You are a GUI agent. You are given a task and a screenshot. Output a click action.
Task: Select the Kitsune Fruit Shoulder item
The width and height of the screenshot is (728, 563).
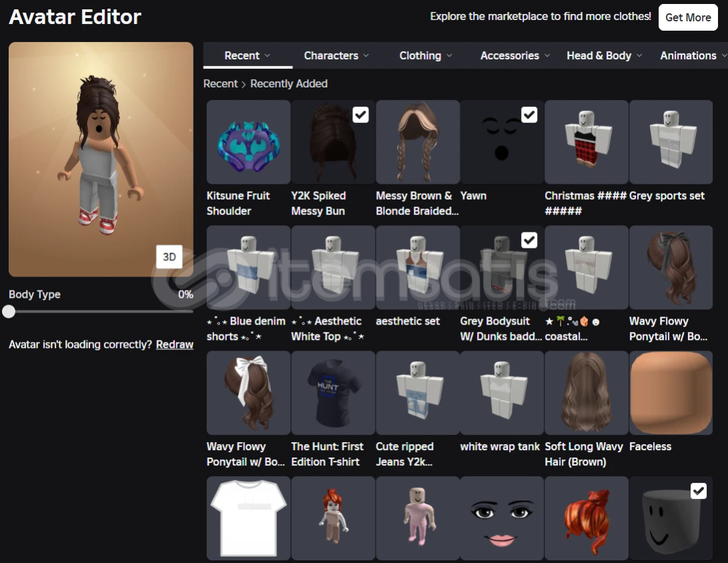(248, 142)
